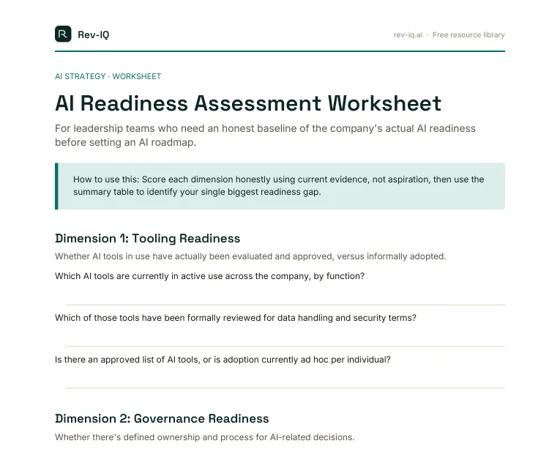Image resolution: width=560 pixels, height=449 pixels.
Task: Click the question about approved list of AI tools
Action: [222, 360]
